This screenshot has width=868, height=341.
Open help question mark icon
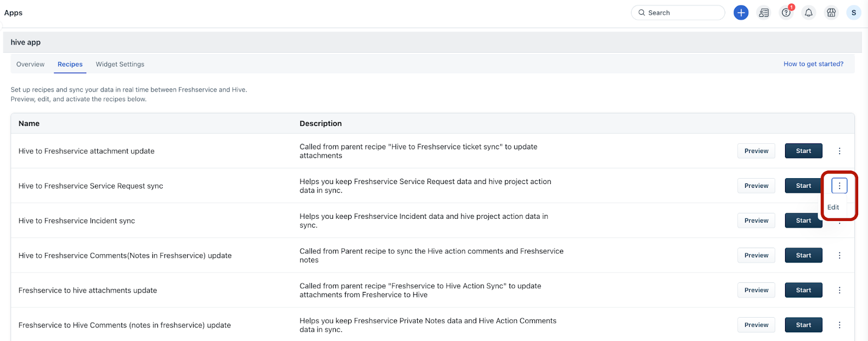click(786, 12)
